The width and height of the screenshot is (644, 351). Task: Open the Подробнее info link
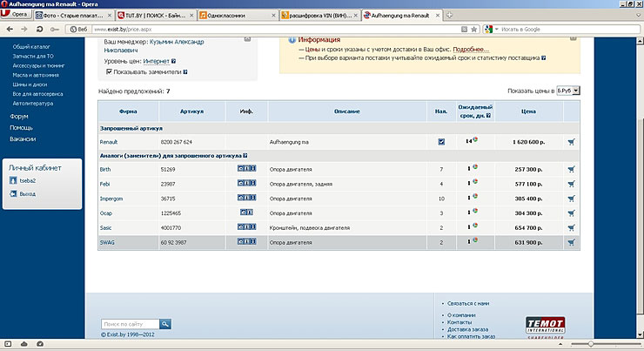(x=471, y=50)
